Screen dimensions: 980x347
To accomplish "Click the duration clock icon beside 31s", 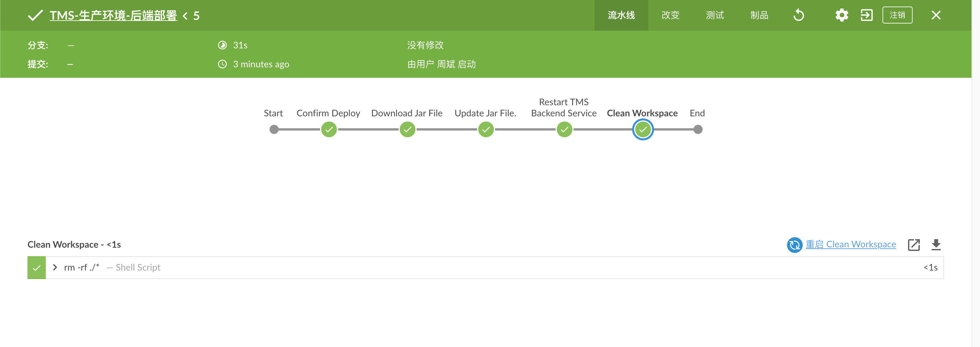I will click(x=222, y=45).
